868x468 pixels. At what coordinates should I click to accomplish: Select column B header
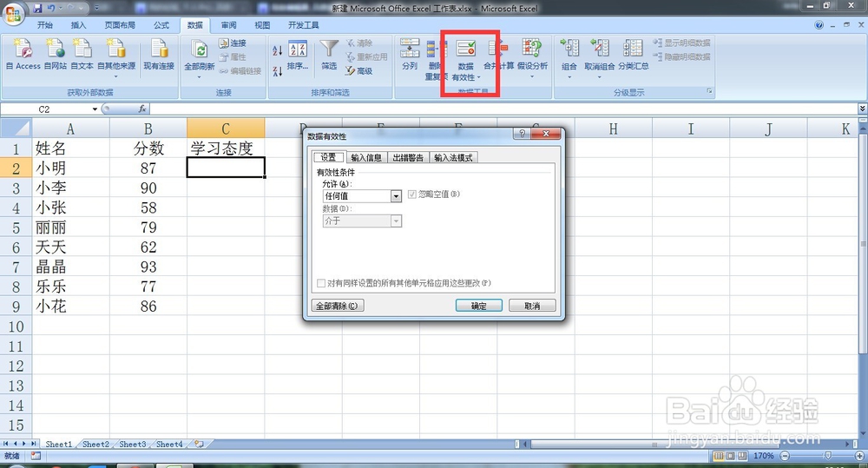point(148,129)
